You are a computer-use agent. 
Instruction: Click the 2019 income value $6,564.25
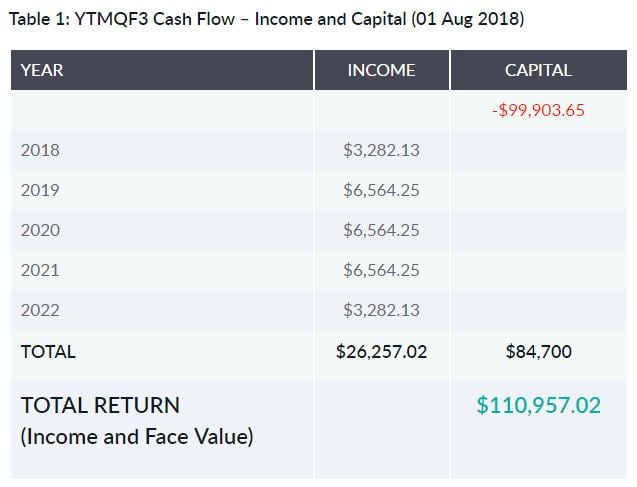381,190
